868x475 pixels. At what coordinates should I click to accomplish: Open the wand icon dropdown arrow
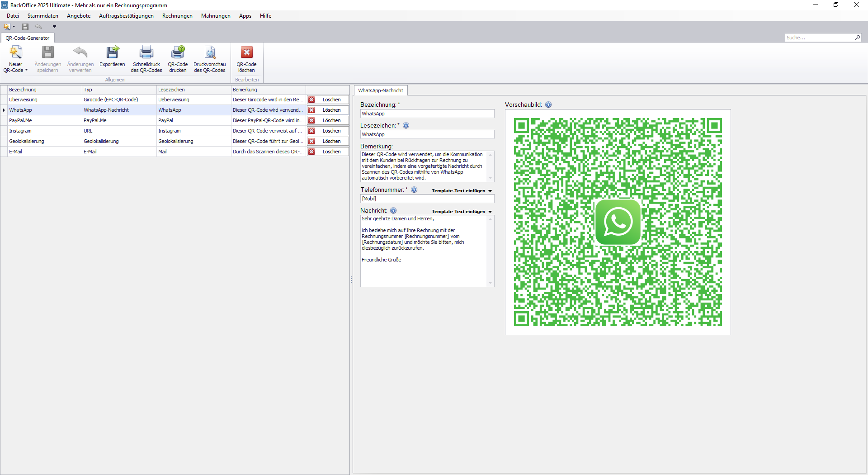14,27
